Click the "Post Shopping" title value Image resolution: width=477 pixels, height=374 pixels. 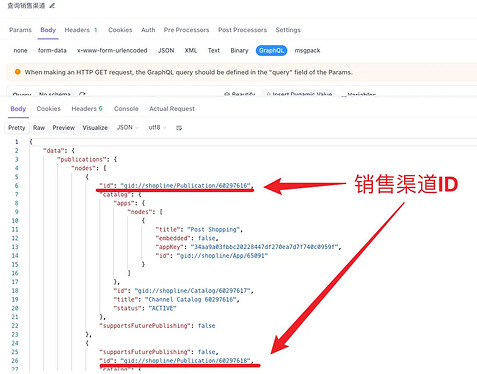click(x=214, y=229)
